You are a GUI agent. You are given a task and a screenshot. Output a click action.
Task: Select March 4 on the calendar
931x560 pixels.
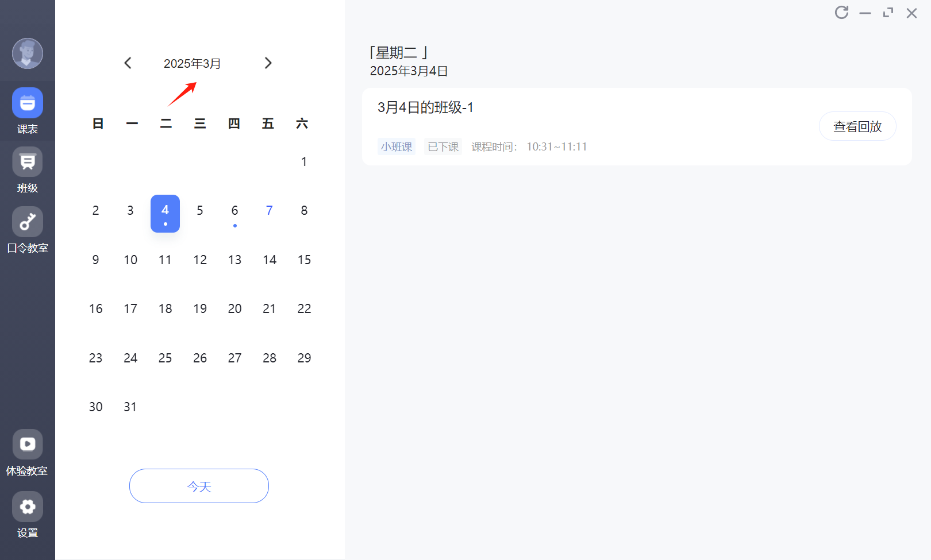tap(165, 213)
